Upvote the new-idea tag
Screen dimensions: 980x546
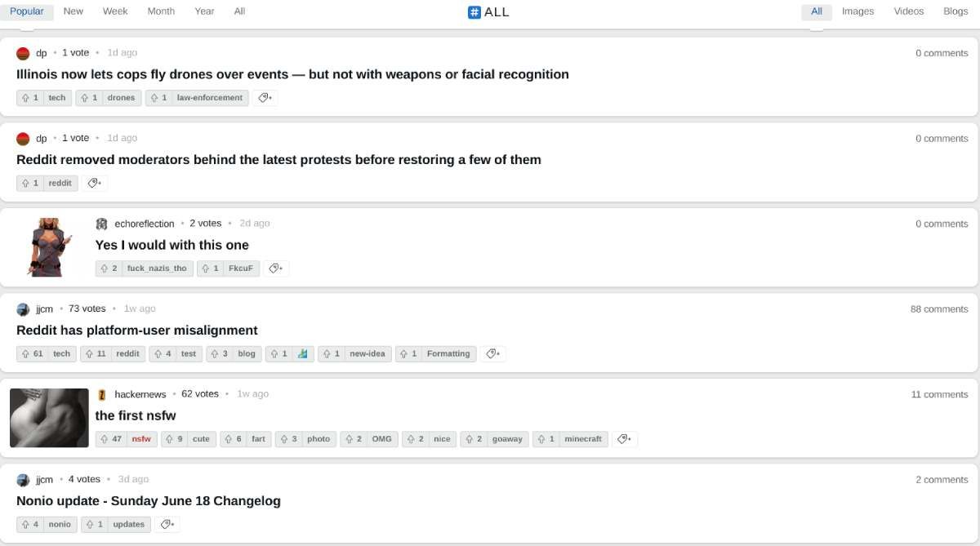(x=331, y=353)
